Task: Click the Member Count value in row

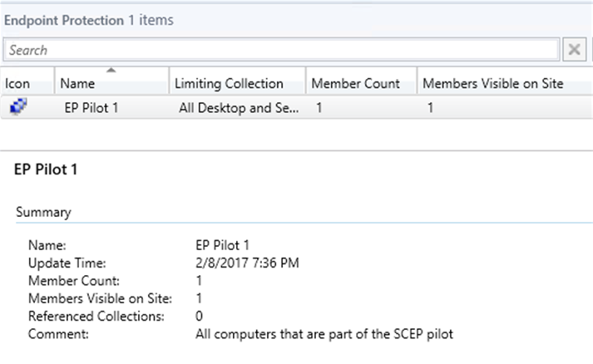Action: (x=319, y=107)
